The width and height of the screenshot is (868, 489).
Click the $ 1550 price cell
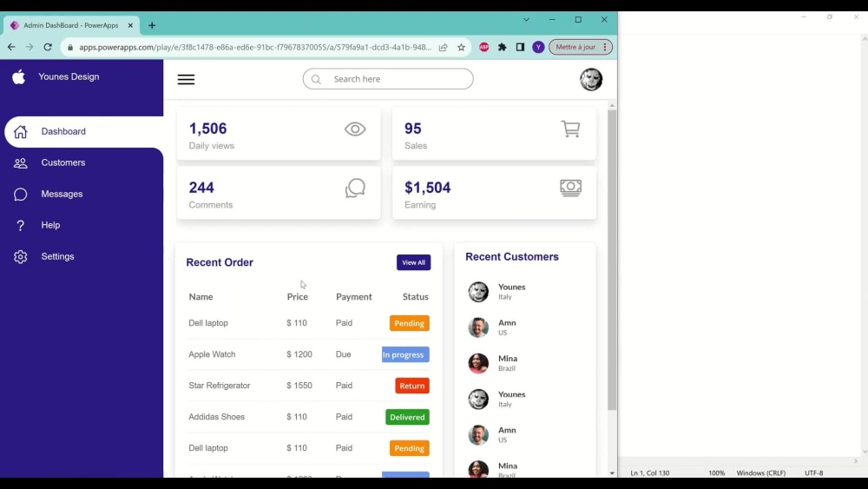pyautogui.click(x=299, y=386)
